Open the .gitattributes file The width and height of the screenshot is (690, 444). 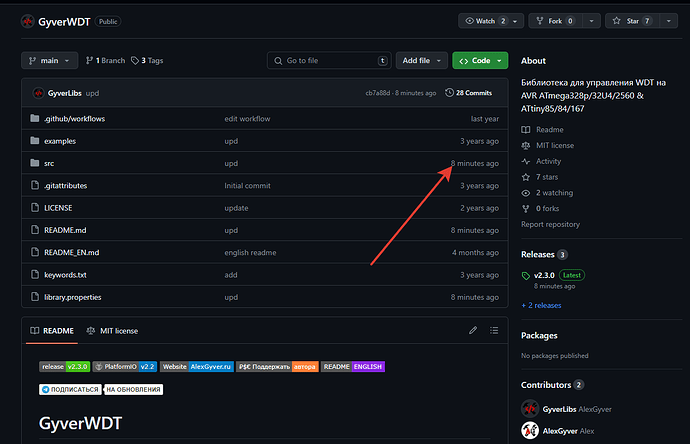pyautogui.click(x=66, y=186)
